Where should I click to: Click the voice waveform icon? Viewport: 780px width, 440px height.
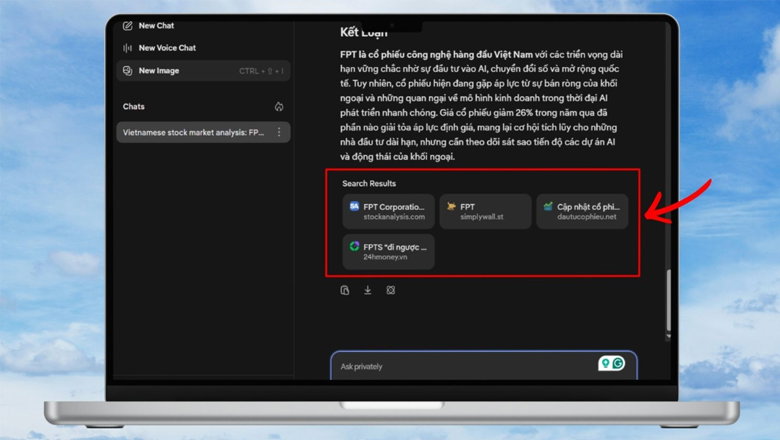[127, 48]
